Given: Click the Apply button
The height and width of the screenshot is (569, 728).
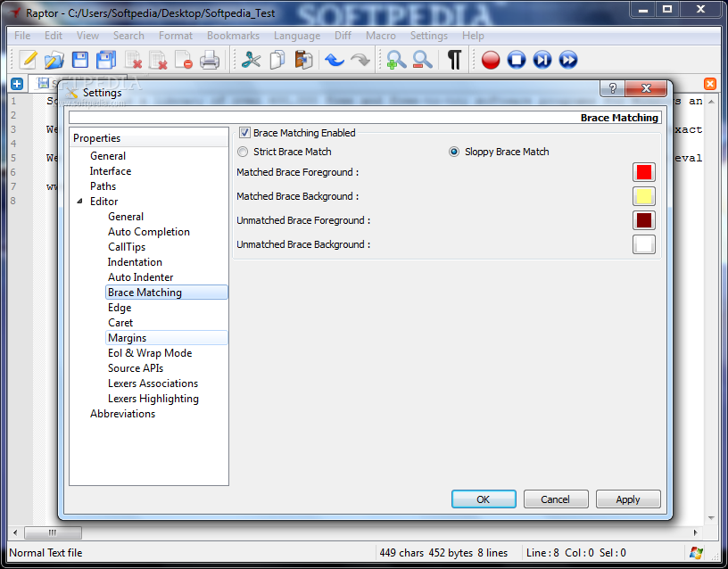Looking at the screenshot, I should pos(628,499).
